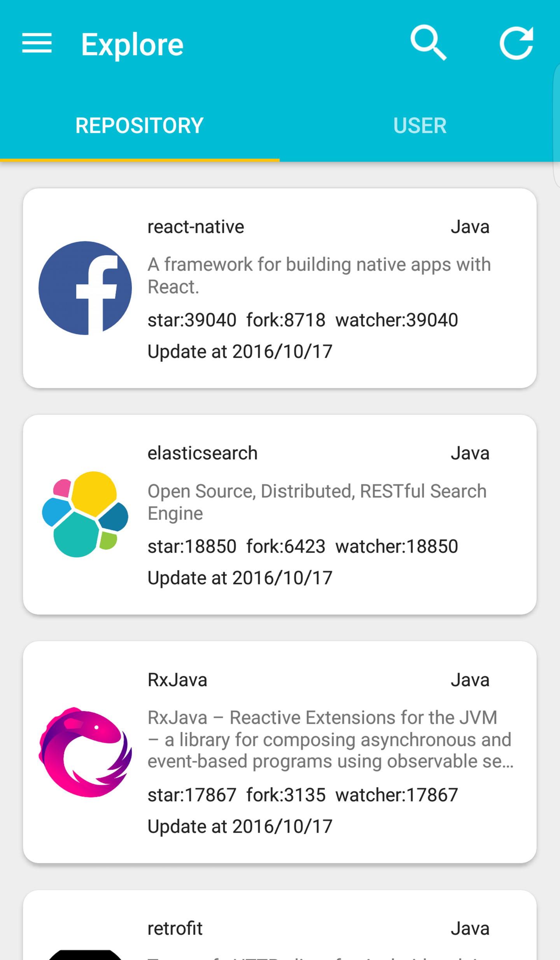Tap the pink RxJava eel logo
Viewport: 560px width, 960px height.
(x=85, y=752)
